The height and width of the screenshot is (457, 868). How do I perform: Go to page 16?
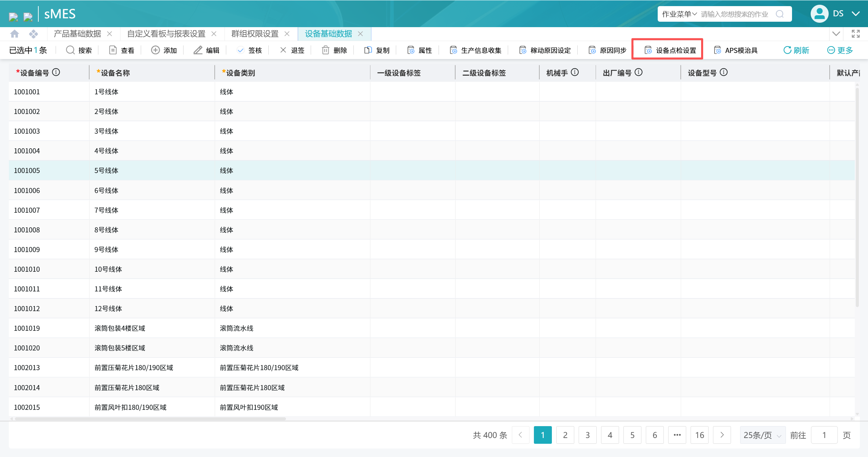pyautogui.click(x=699, y=435)
